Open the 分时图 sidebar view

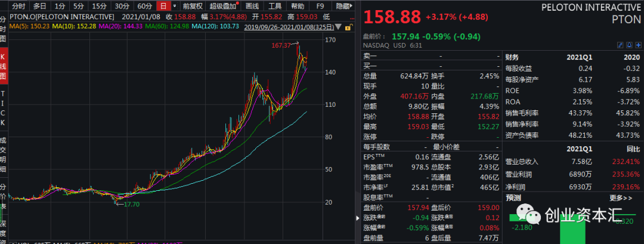[x=3, y=28]
